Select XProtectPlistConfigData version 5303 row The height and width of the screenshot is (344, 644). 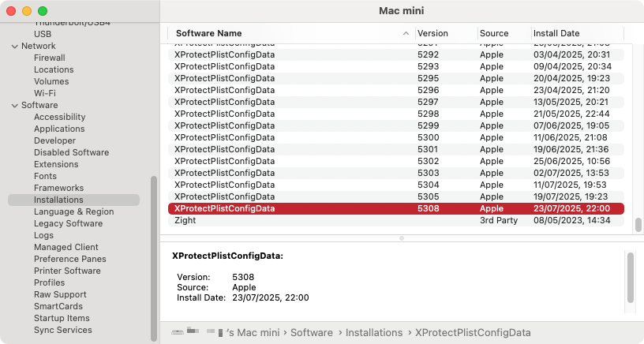click(396, 173)
